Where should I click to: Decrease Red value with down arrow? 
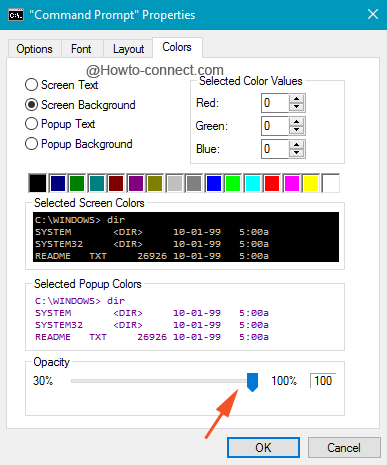[296, 107]
